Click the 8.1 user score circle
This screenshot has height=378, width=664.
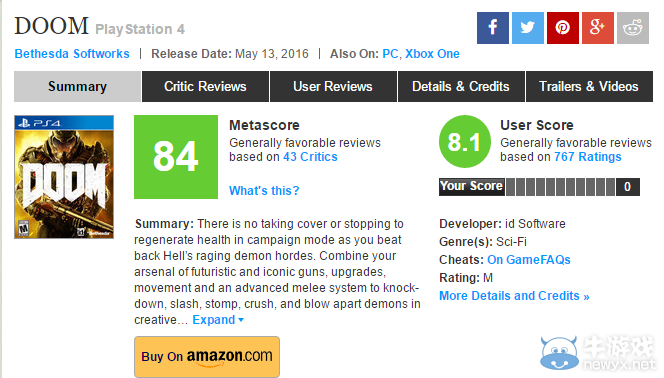click(465, 142)
